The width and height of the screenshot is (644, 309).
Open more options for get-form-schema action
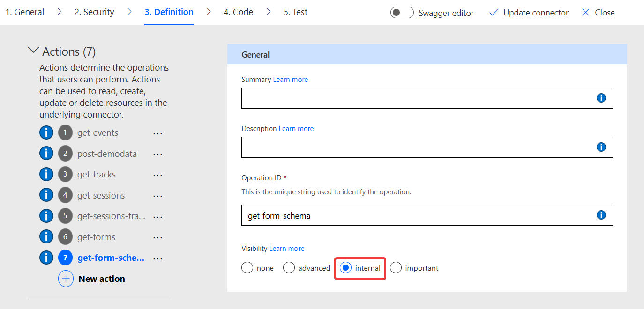(157, 258)
